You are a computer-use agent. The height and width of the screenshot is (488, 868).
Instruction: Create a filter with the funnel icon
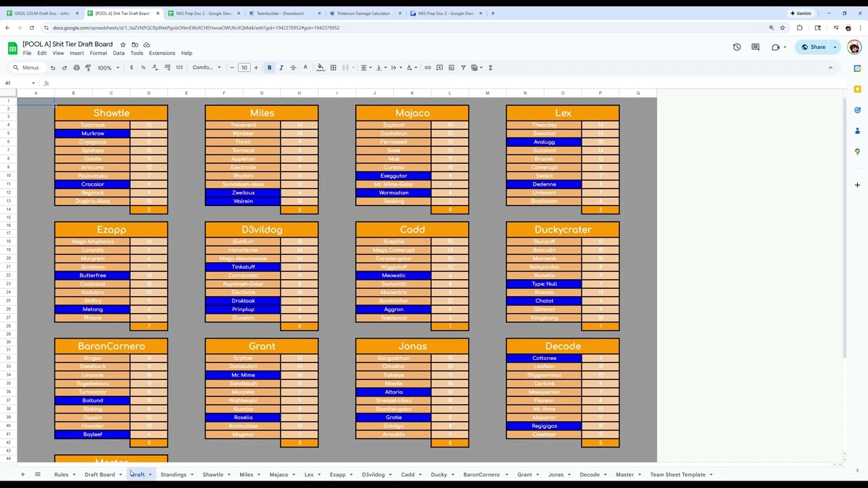[463, 68]
